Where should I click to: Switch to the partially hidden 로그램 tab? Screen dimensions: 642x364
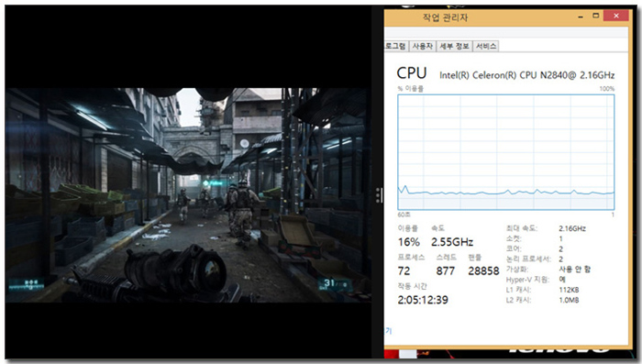tap(396, 46)
